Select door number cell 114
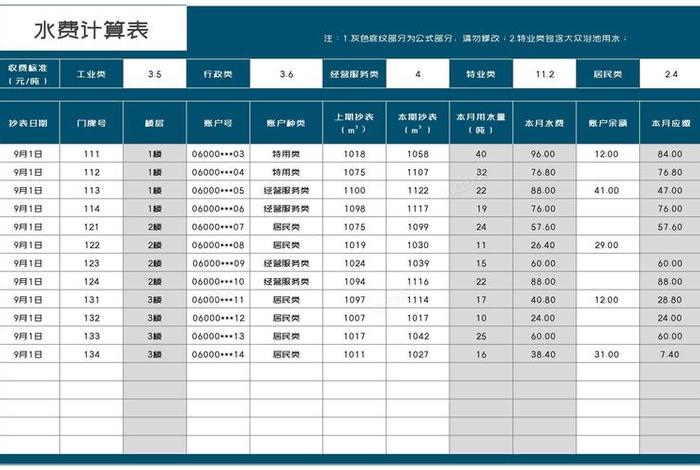This screenshot has height=470, width=700. 92,208
